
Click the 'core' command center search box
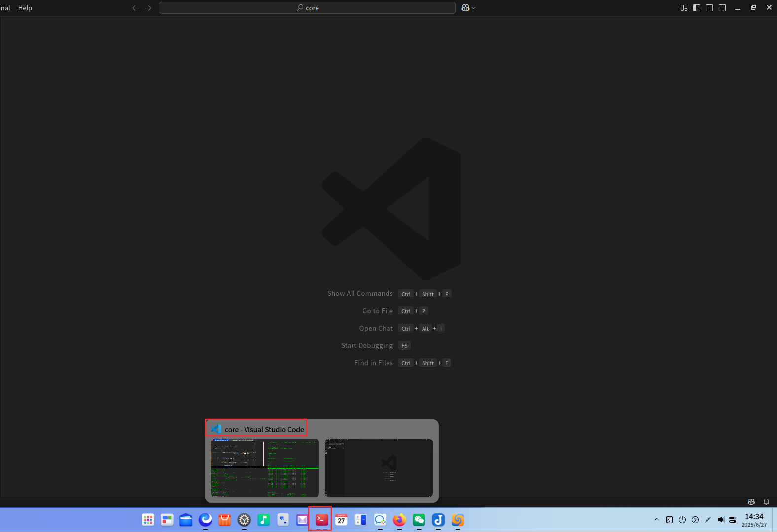[x=307, y=8]
